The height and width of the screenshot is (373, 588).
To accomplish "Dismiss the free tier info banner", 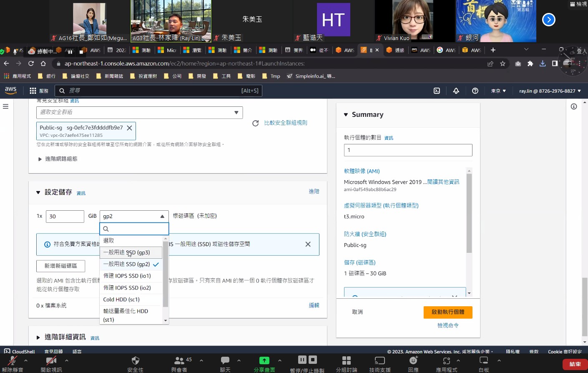I will pyautogui.click(x=308, y=244).
